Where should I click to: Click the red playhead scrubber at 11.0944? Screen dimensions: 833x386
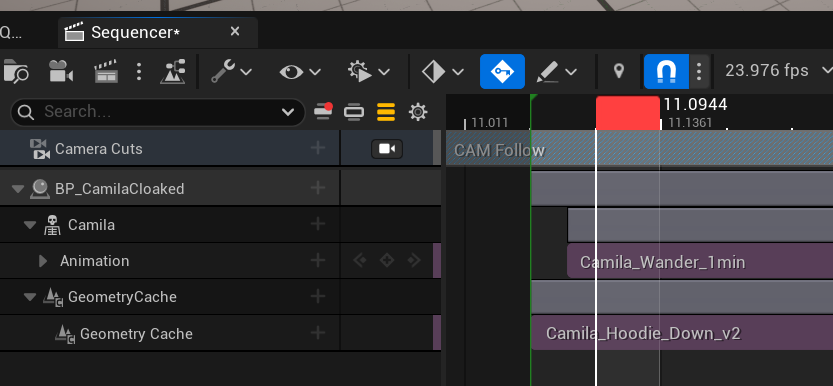click(627, 113)
